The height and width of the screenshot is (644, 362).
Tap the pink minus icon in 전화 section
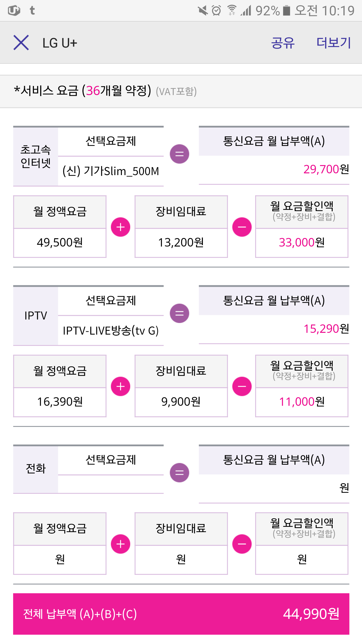pyautogui.click(x=242, y=544)
